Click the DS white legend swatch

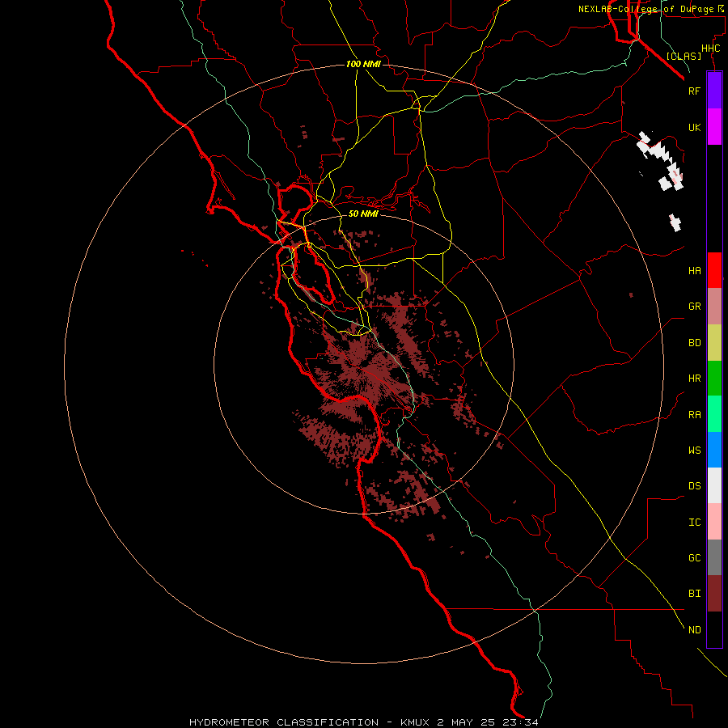coord(714,485)
